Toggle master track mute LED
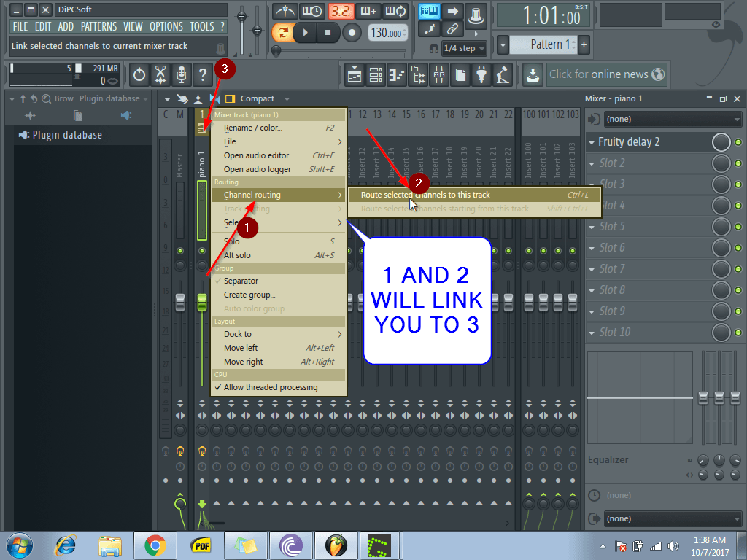 (x=180, y=251)
